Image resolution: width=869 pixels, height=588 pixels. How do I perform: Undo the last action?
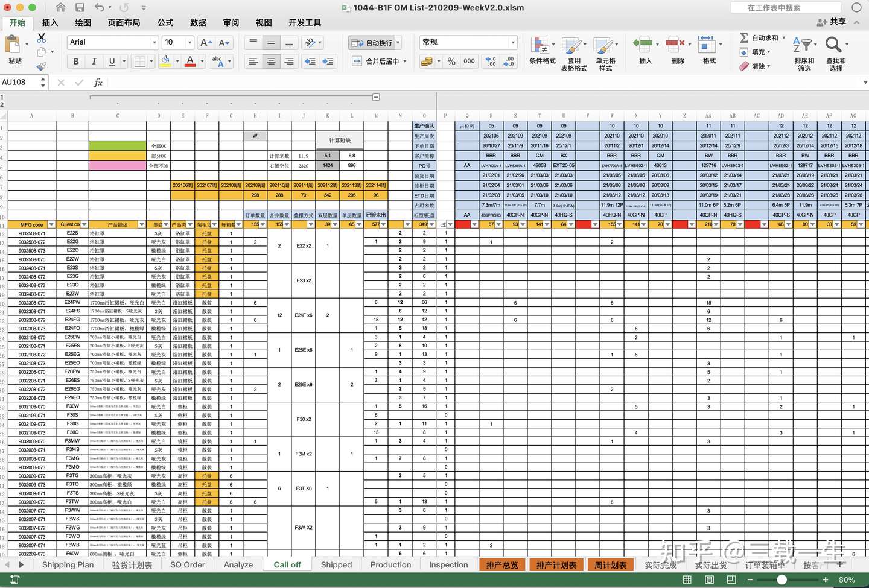pyautogui.click(x=100, y=7)
